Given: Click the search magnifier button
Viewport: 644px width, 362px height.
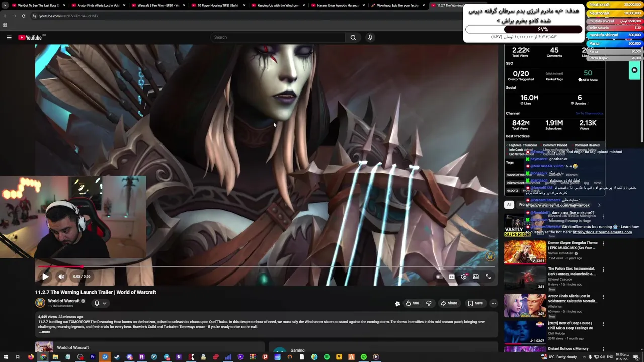Looking at the screenshot, I should (353, 37).
